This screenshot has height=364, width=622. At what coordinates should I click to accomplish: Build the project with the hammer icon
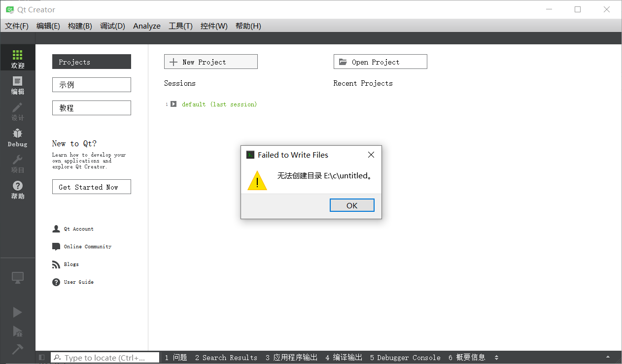pos(17,349)
